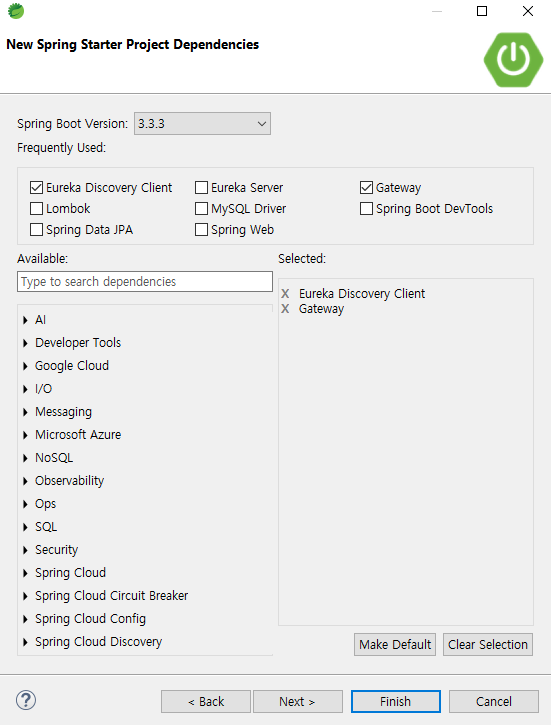This screenshot has width=551, height=725.
Task: Expand the AI category
Action: tap(25, 320)
